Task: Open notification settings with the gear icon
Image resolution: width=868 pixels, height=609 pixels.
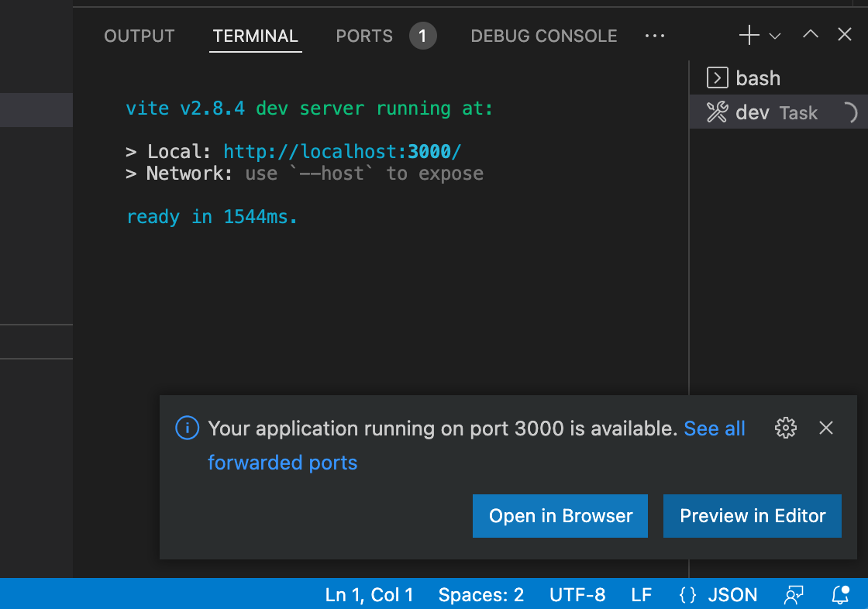Action: tap(786, 428)
